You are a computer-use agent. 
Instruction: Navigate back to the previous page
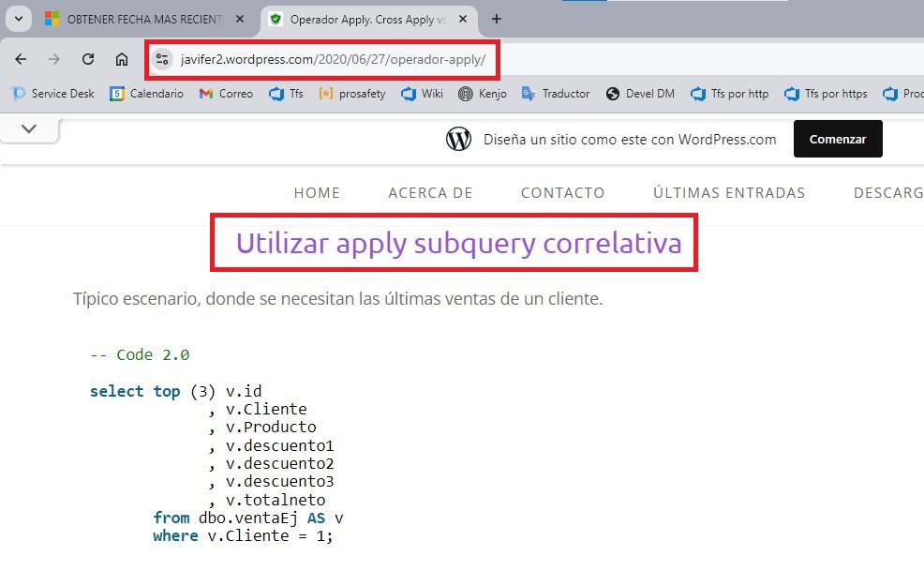21,58
